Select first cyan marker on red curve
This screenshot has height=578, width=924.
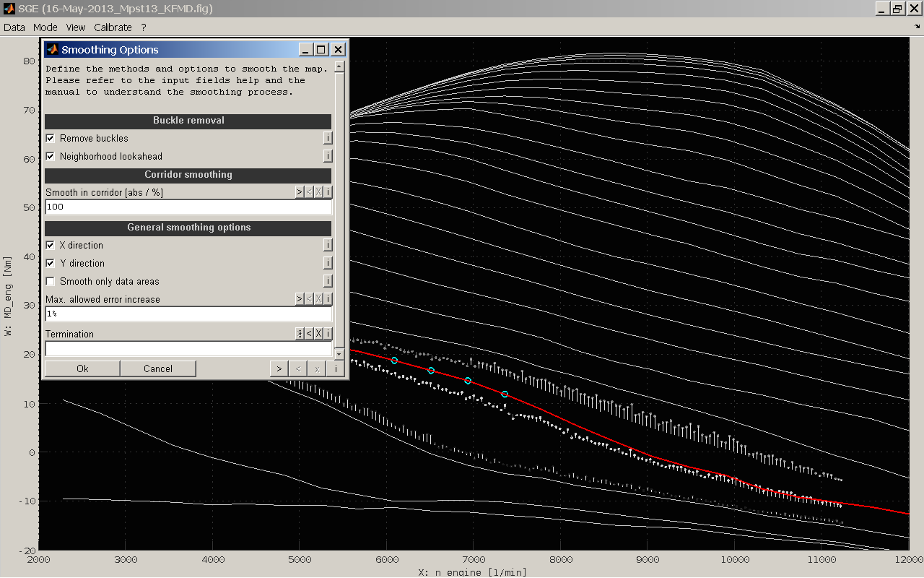(394, 360)
